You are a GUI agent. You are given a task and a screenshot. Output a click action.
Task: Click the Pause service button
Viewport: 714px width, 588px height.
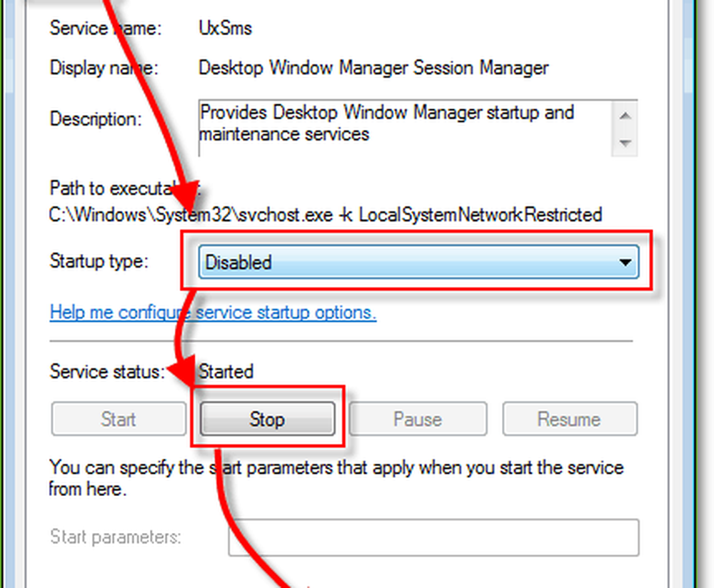coord(418,419)
